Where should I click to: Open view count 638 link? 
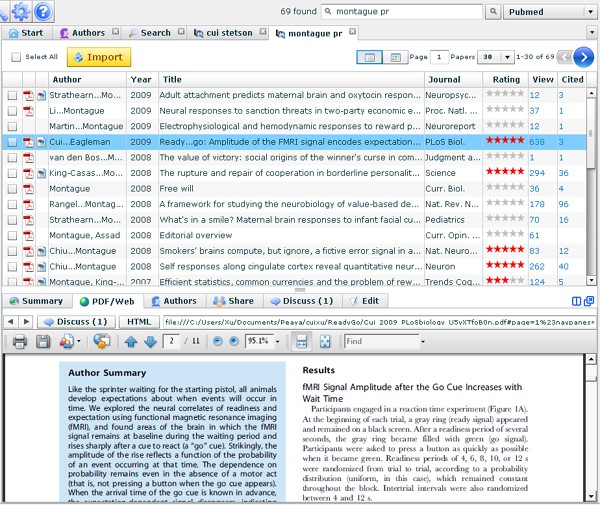click(x=537, y=142)
